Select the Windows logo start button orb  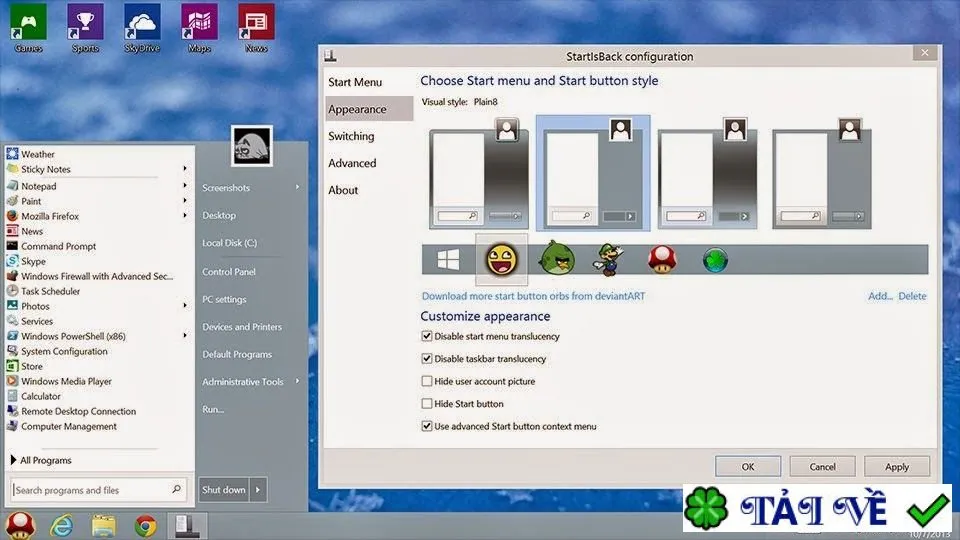point(448,260)
